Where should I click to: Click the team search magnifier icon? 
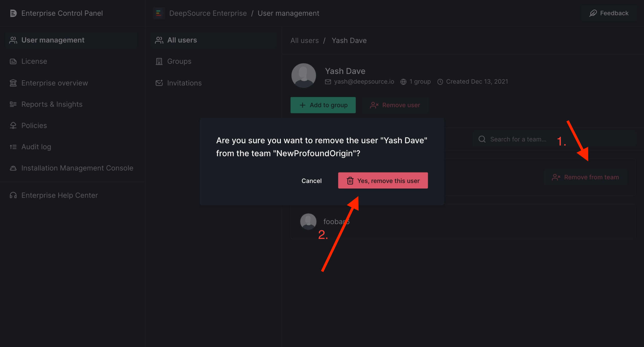pos(482,139)
